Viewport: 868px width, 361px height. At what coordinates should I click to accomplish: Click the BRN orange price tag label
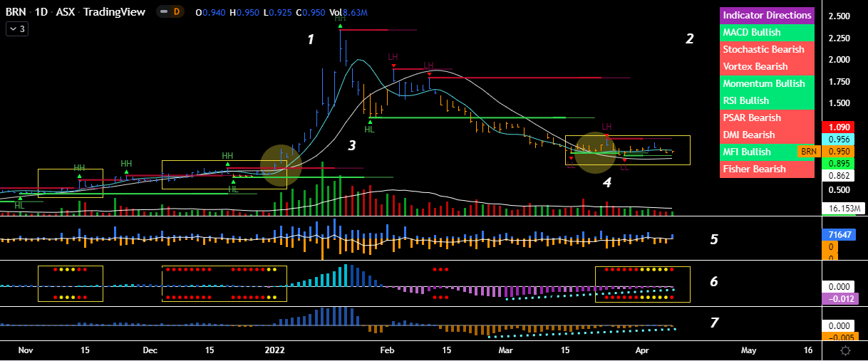click(x=807, y=151)
